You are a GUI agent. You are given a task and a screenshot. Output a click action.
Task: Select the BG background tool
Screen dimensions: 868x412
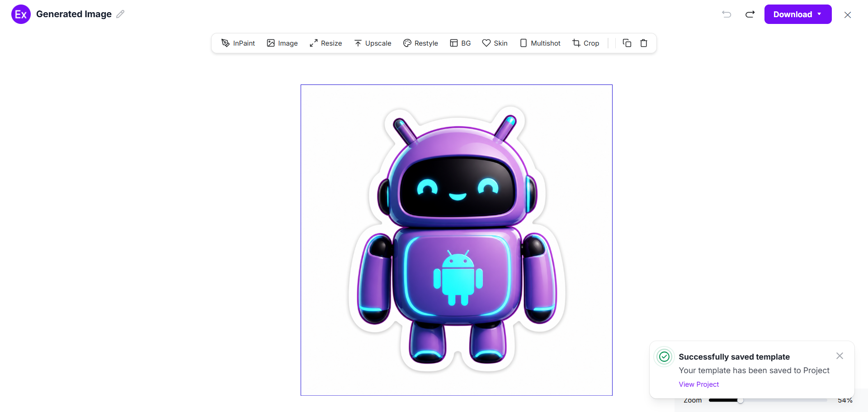(460, 43)
